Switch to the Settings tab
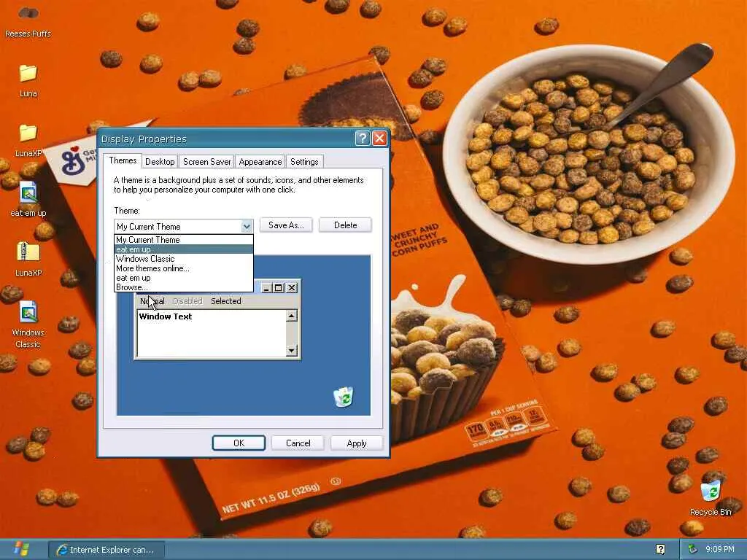Viewport: 747px width, 560px height. pyautogui.click(x=304, y=162)
